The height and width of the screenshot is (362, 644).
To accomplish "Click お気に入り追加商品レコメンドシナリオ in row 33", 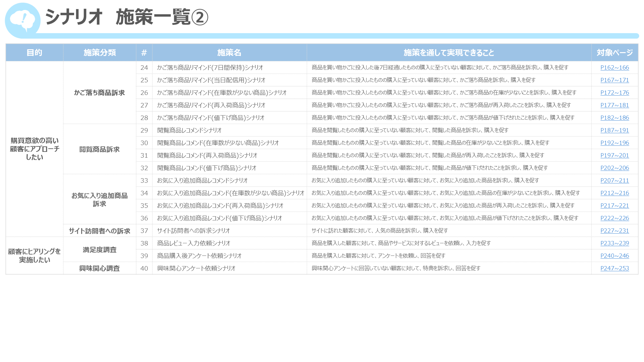I will pyautogui.click(x=202, y=181).
